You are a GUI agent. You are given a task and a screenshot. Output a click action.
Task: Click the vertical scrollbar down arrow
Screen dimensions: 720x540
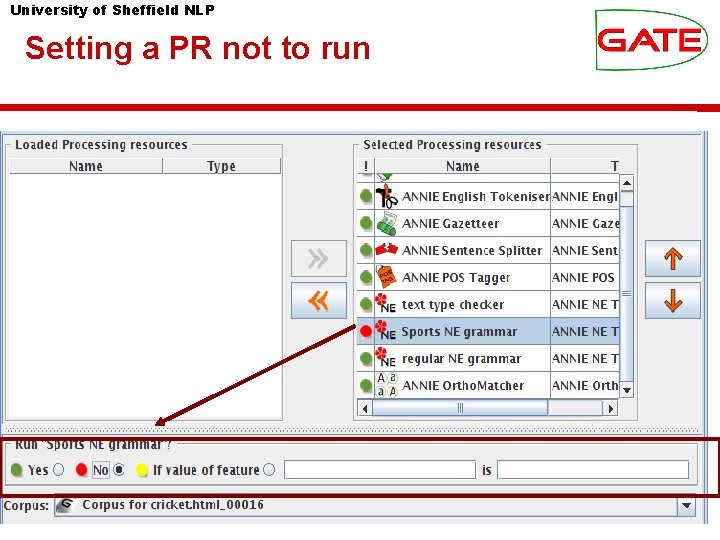click(627, 390)
